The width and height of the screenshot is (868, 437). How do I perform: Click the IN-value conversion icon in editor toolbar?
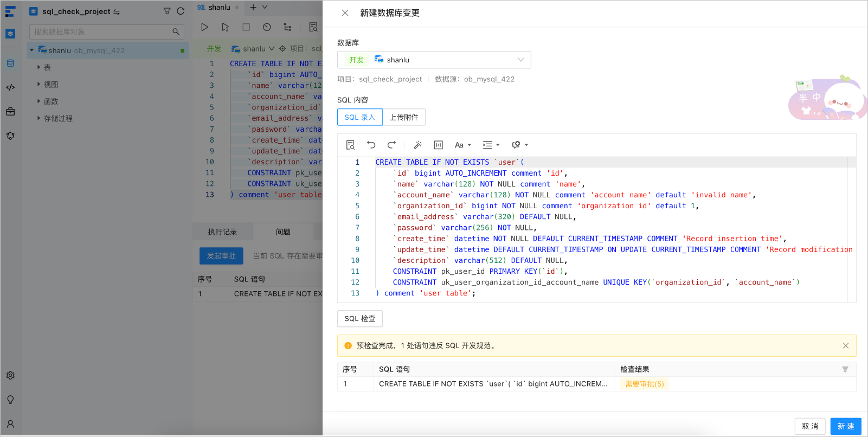(x=439, y=145)
